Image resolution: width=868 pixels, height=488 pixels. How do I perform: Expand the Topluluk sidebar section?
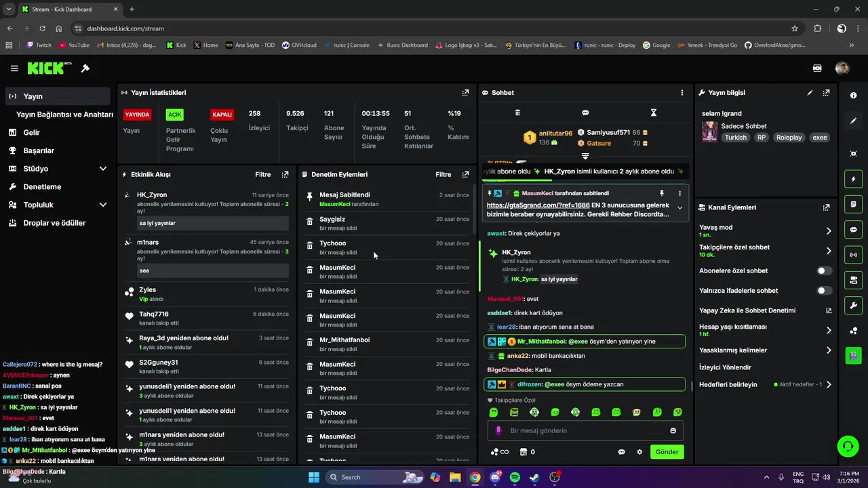pyautogui.click(x=103, y=205)
